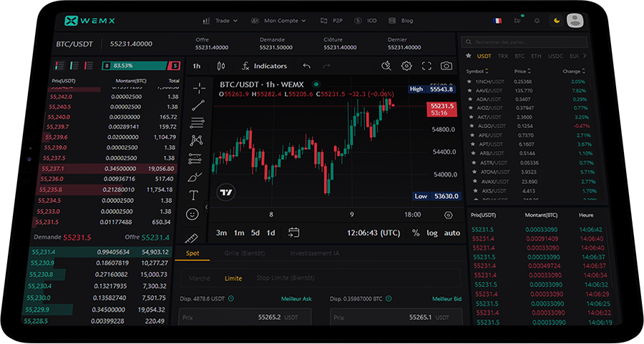Click the TradingView logo on chart
The image size is (644, 344).
(x=226, y=192)
